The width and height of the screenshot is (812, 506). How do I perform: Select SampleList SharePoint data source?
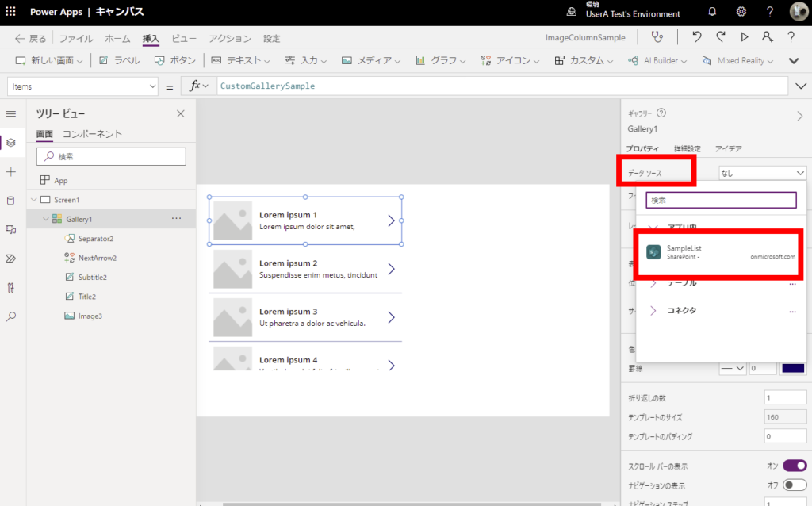pyautogui.click(x=720, y=252)
